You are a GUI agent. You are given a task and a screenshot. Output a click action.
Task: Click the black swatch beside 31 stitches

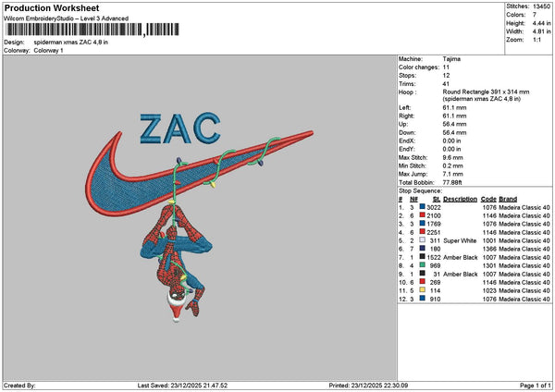pos(422,274)
